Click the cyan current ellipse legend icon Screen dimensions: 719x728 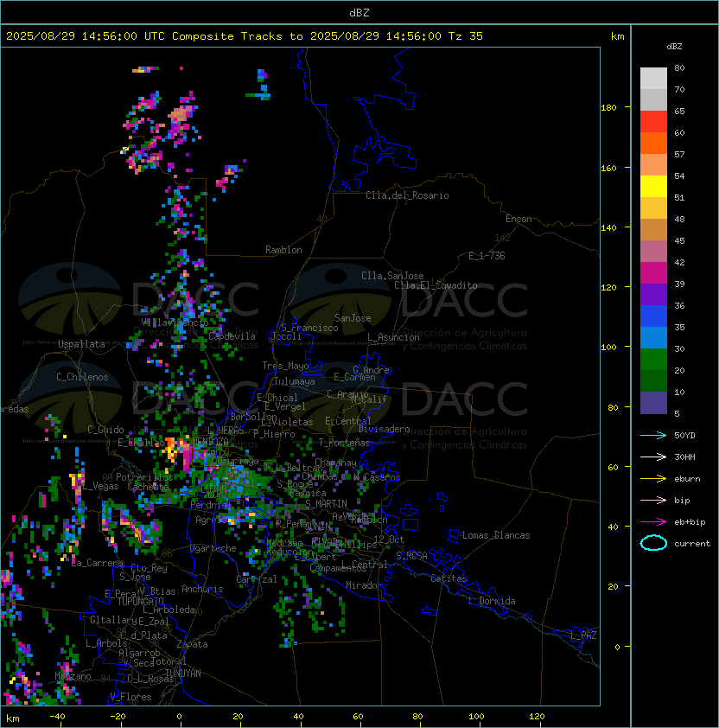click(653, 543)
